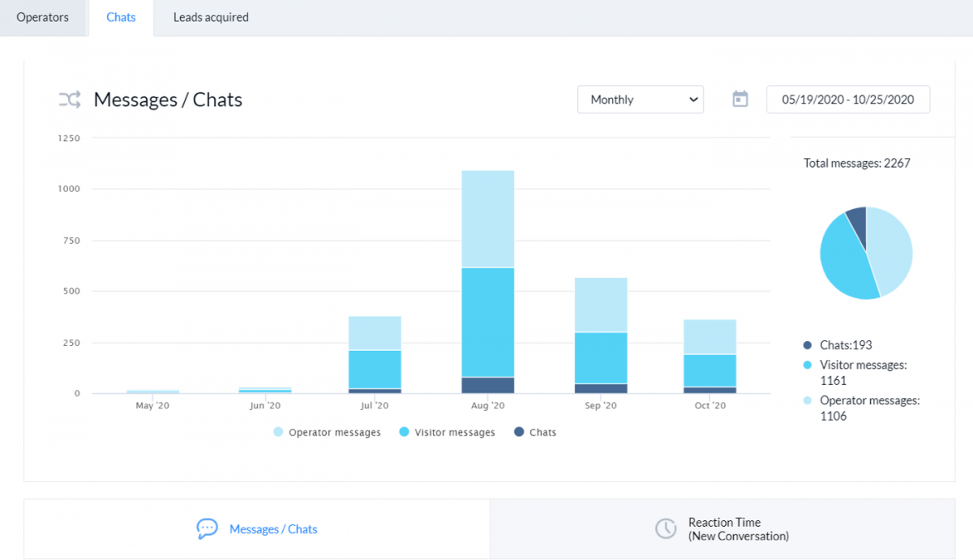
Task: Click the shuffle icon beside Messages / Chats
Action: tap(70, 100)
